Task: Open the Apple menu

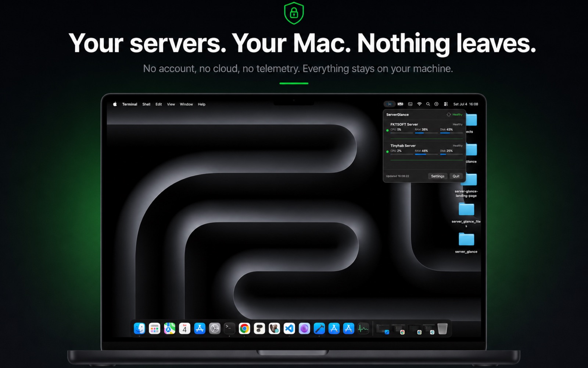Action: tap(115, 104)
